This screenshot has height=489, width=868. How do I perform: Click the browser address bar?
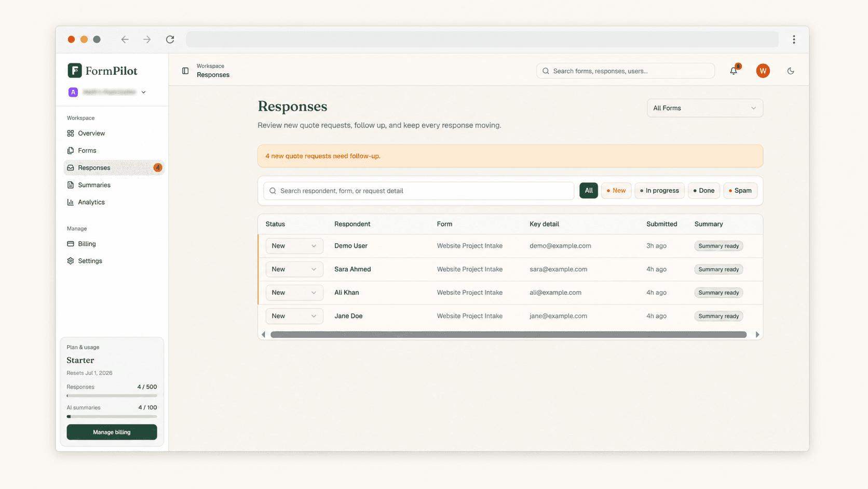pos(482,39)
